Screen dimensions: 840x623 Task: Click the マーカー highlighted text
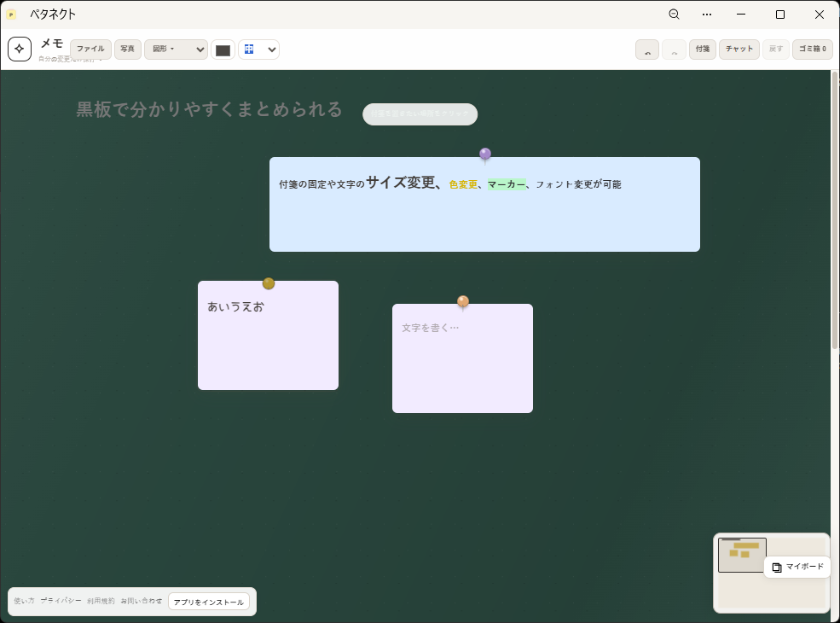click(507, 184)
